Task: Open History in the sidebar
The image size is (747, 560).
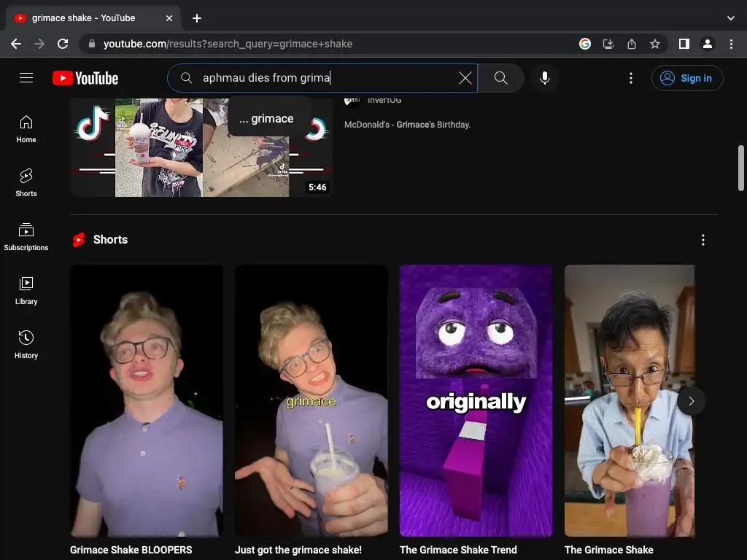Action: pyautogui.click(x=26, y=345)
